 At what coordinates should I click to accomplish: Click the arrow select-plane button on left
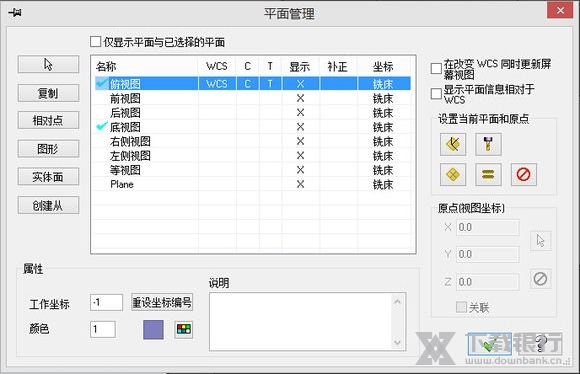48,64
